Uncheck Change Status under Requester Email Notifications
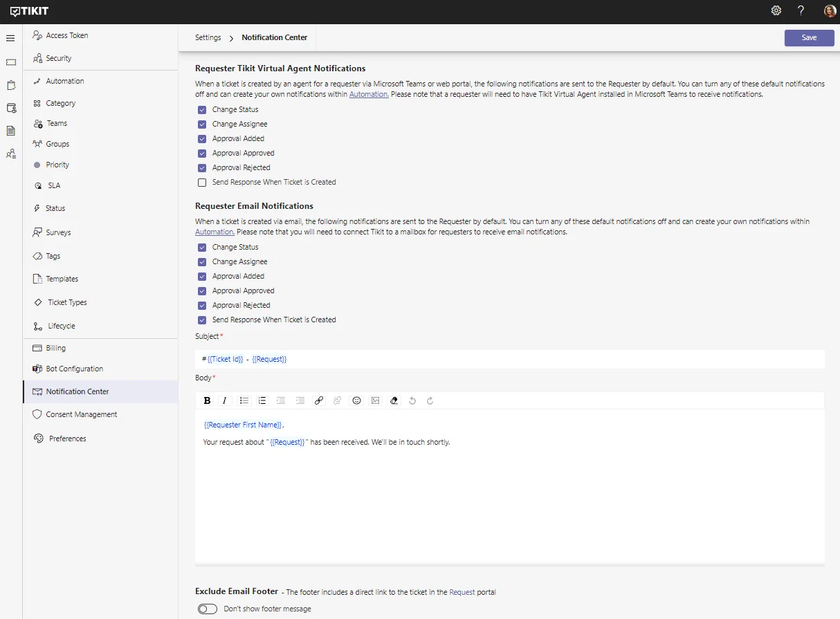This screenshot has width=840, height=619. pyautogui.click(x=202, y=248)
